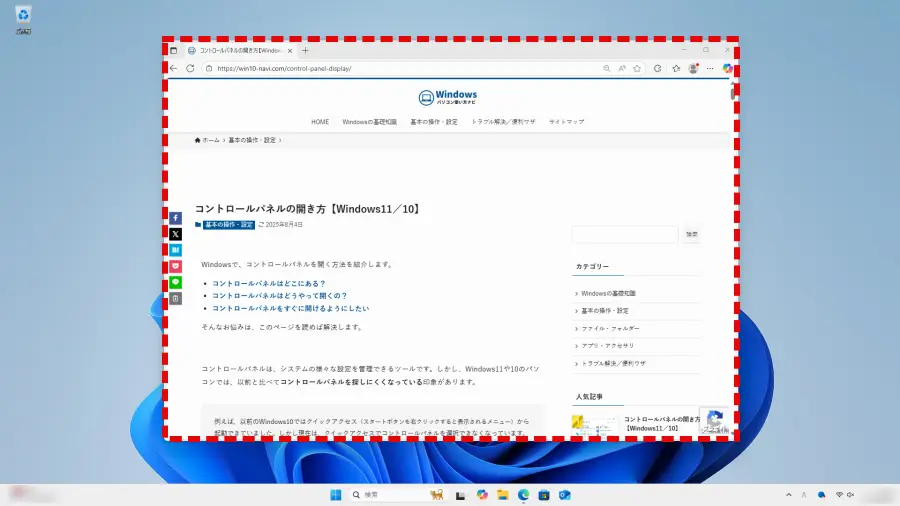Open the Favorites list icon
Screen dimensions: 900x506
click(676, 68)
